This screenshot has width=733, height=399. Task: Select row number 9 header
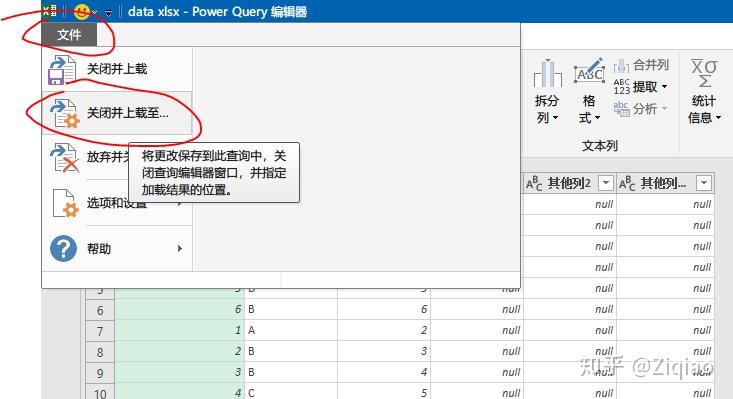tap(100, 373)
